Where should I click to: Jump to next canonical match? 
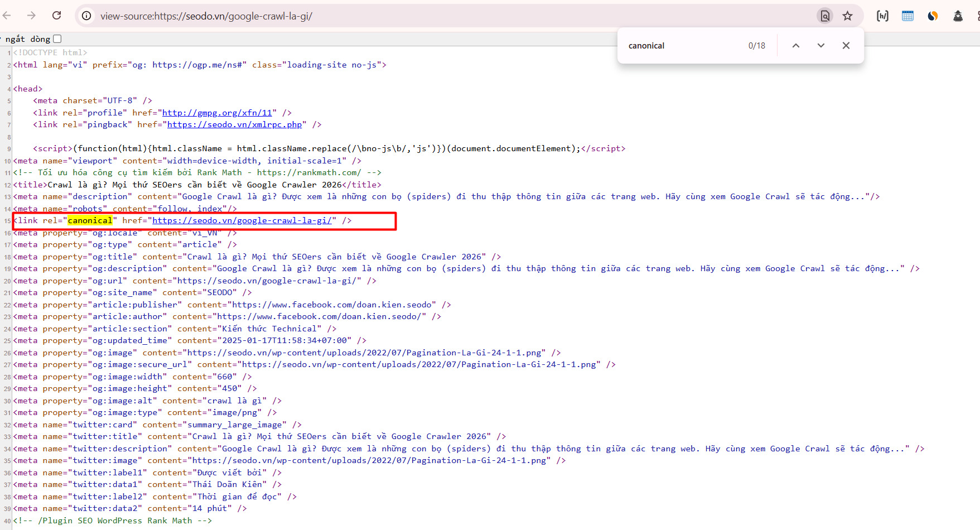tap(821, 46)
